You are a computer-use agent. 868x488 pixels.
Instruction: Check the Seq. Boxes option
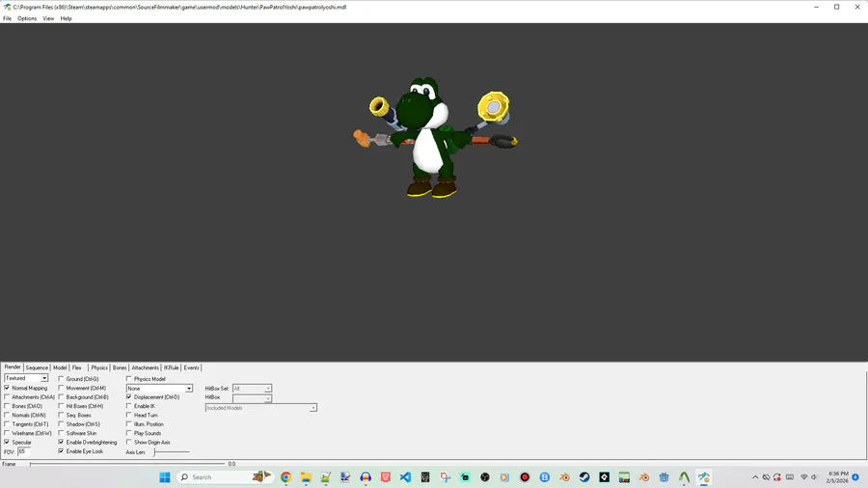[x=61, y=416]
